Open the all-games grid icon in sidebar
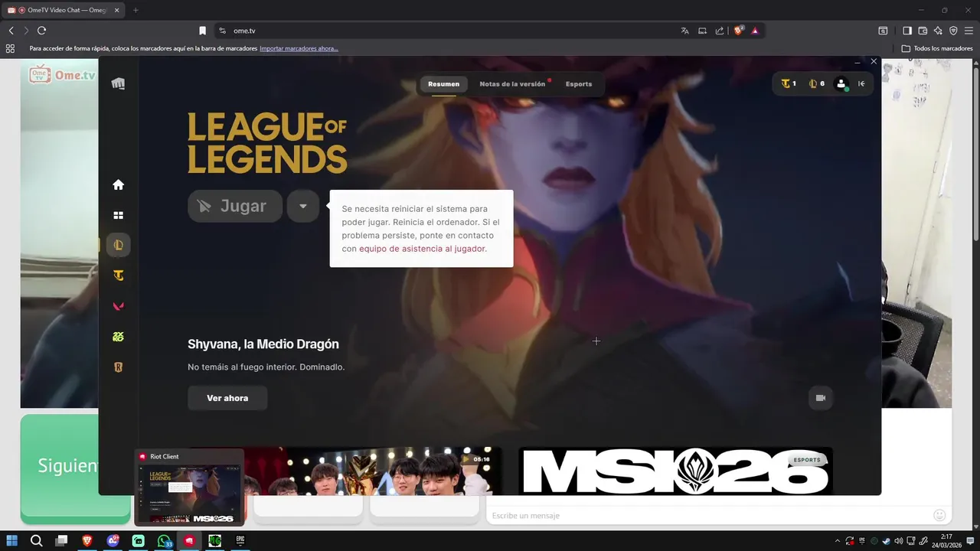The image size is (980, 551). click(118, 216)
